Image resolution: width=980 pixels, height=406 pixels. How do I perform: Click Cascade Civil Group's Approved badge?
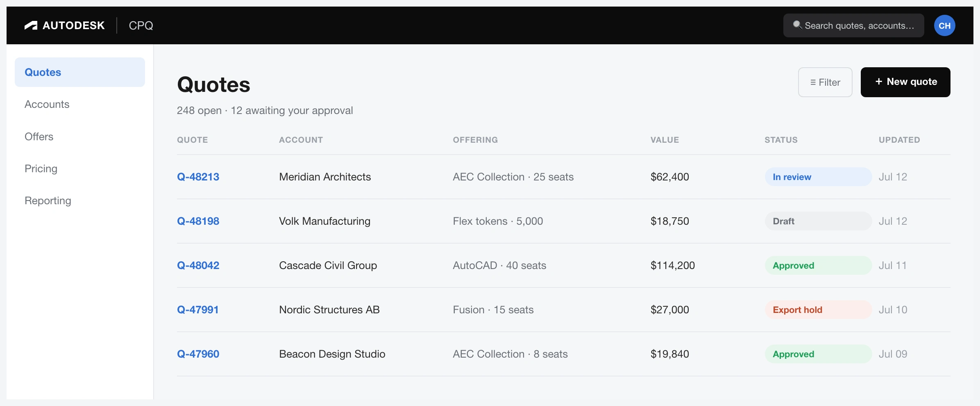click(x=818, y=265)
